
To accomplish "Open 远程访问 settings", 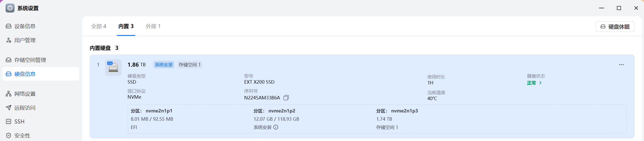I will coord(25,108).
